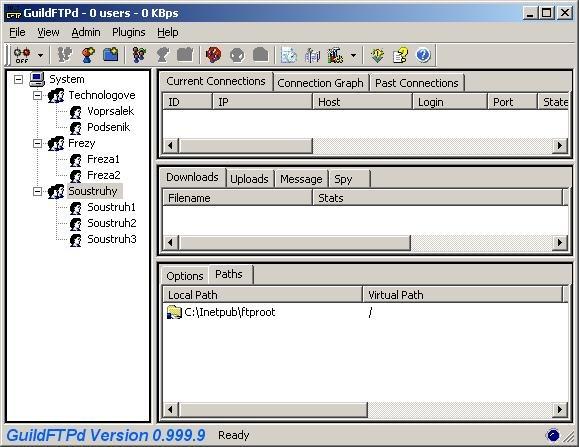Click the document log toolbar icon

pos(289,55)
